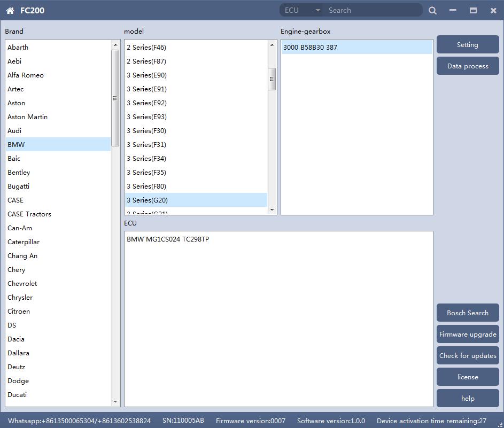Click the model list scrollbar thumb
The image size is (504, 428).
[x=272, y=79]
